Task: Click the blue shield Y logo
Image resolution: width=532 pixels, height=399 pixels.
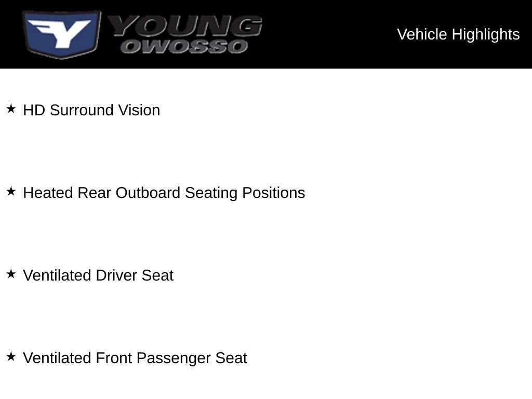Action: (61, 34)
